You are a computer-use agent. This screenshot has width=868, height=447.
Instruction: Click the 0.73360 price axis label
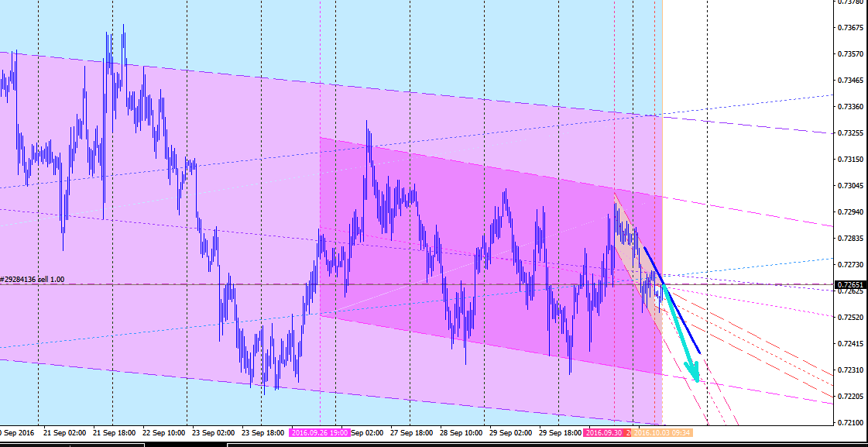(849, 107)
